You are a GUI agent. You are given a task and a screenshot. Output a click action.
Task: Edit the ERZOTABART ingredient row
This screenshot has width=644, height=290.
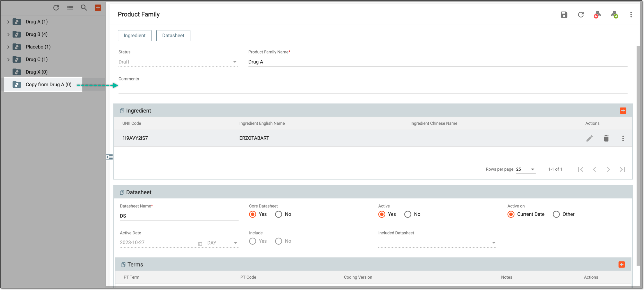point(589,138)
